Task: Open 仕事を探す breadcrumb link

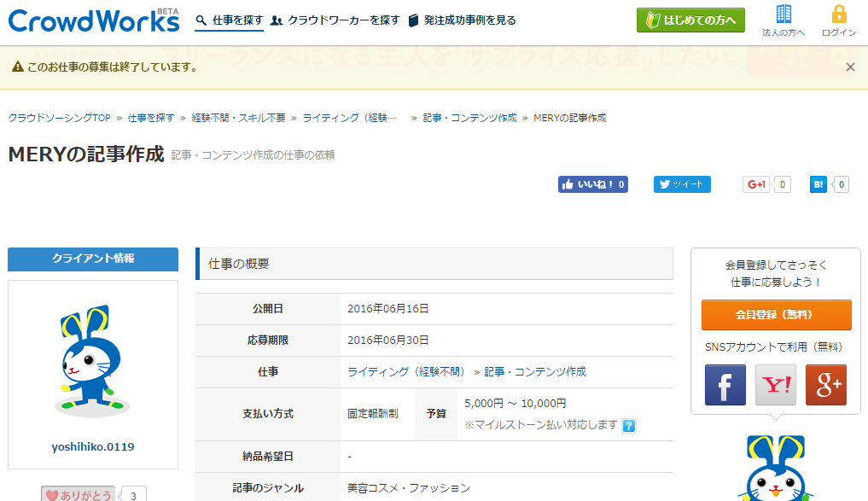Action: tap(150, 118)
